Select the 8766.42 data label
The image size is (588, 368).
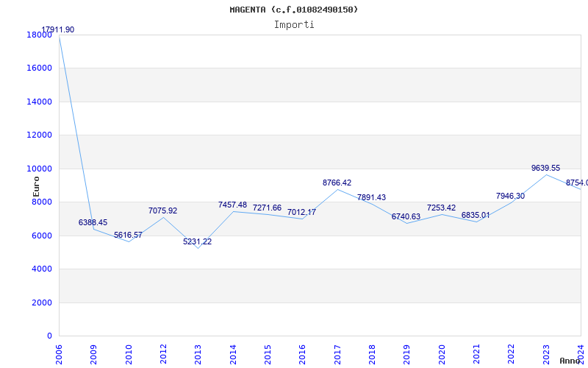(x=337, y=183)
